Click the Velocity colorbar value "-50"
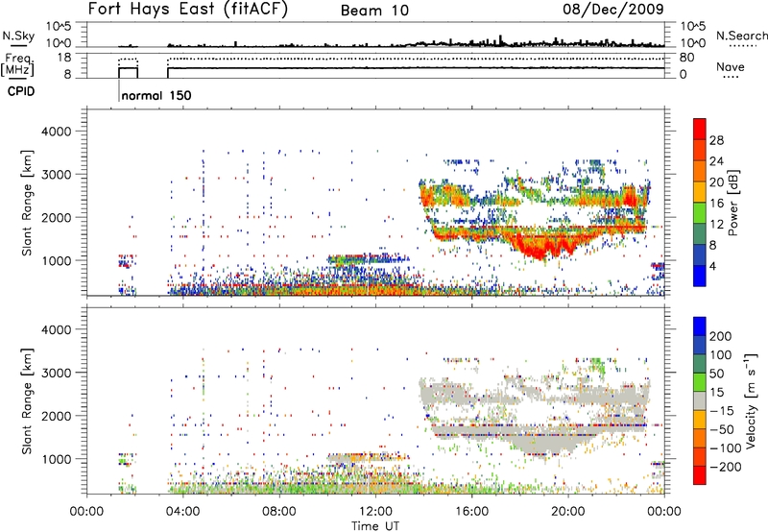 (722, 429)
